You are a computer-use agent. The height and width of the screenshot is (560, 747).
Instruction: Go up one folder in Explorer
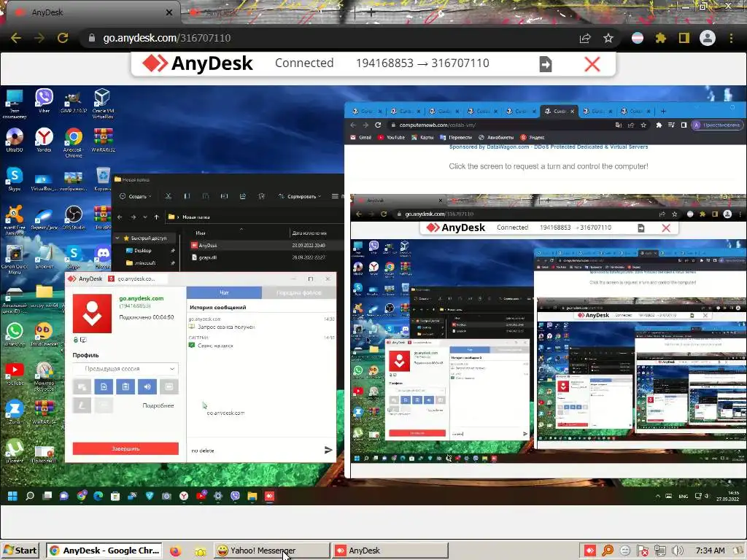(156, 217)
